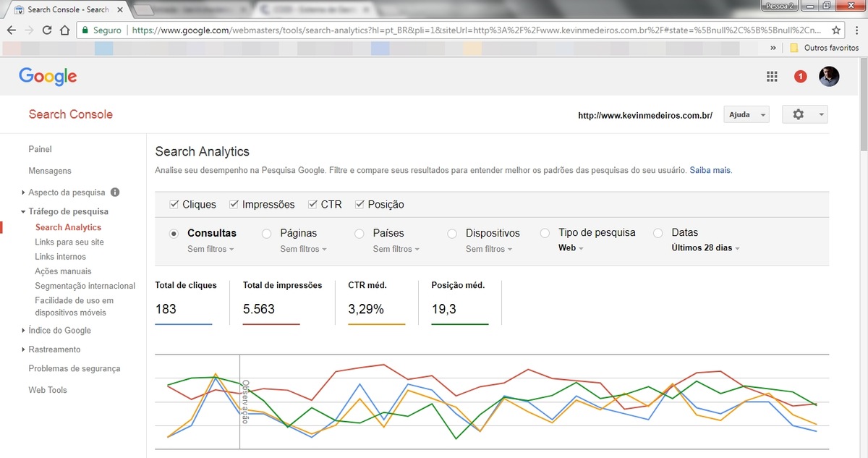Image resolution: width=868 pixels, height=458 pixels.
Task: Select Search Analytics in the sidebar
Action: [x=68, y=228]
